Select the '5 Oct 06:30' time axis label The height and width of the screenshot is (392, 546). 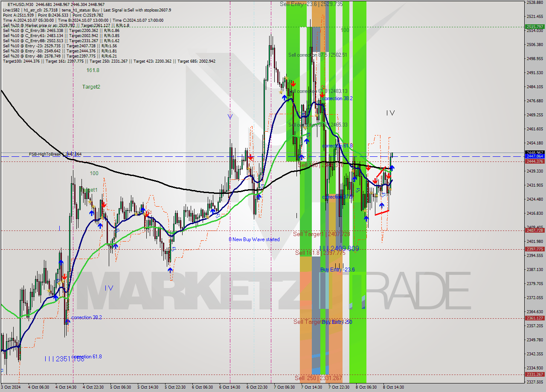tap(120, 387)
